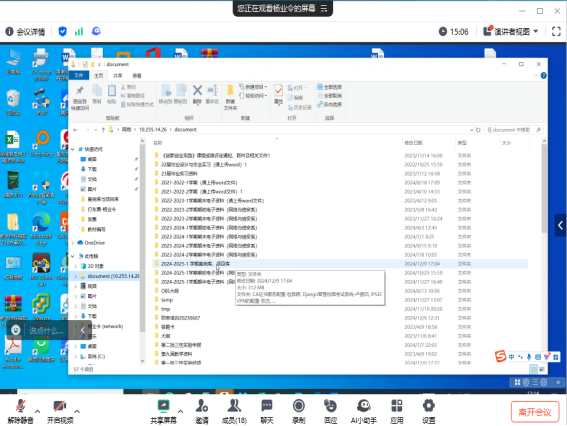
Task: Open meeting 设置 gear icon
Action: click(x=429, y=412)
